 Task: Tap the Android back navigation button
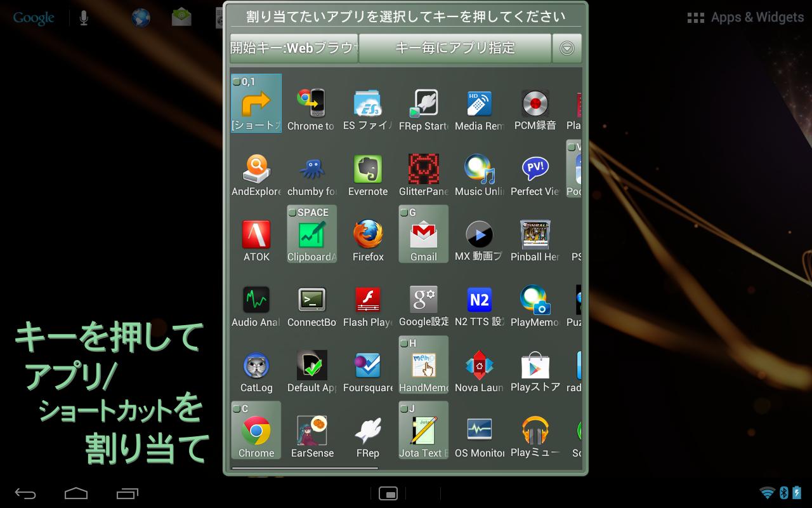(x=25, y=493)
